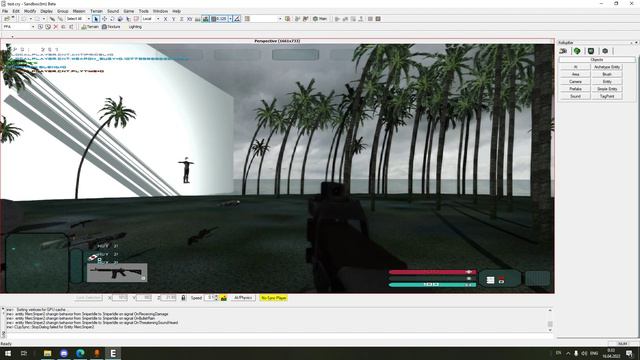Open grid size dropdown arrow

[230, 19]
